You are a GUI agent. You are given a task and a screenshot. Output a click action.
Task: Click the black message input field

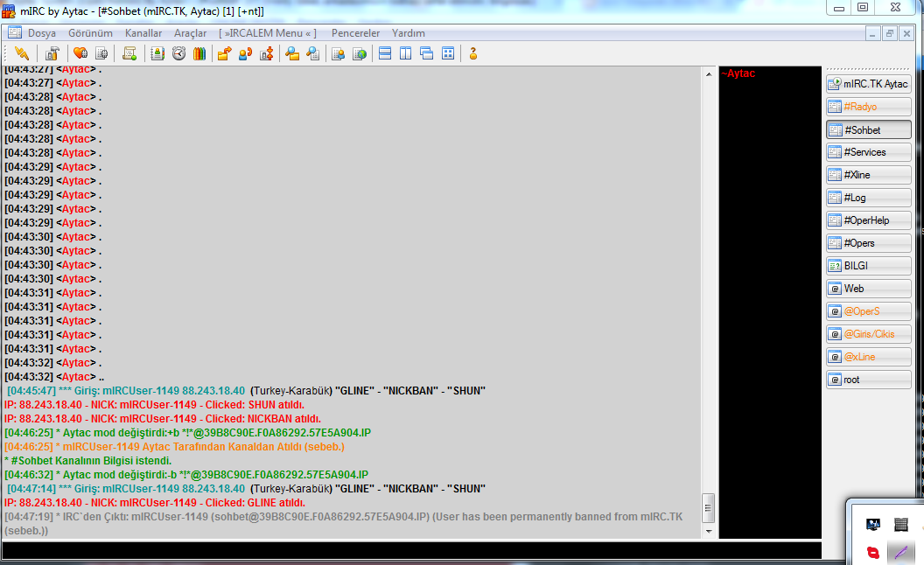(x=411, y=550)
